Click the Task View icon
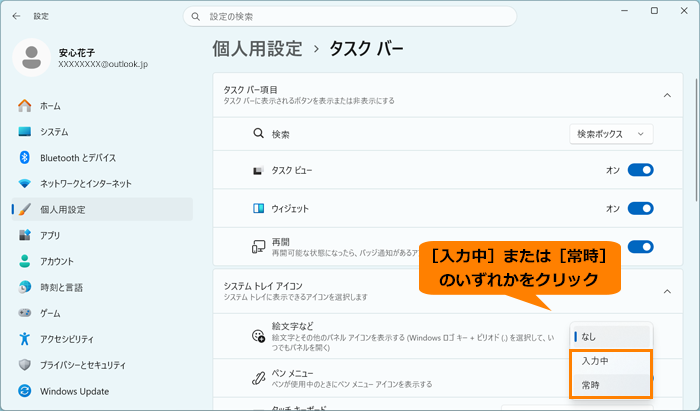700x411 pixels. pyautogui.click(x=258, y=170)
